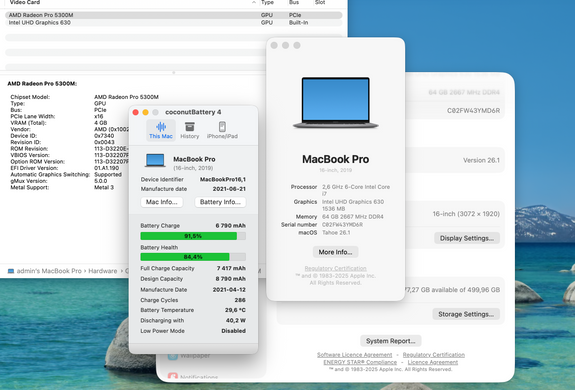
Task: Toggle sort arrow in Video Card column header
Action: point(254,3)
